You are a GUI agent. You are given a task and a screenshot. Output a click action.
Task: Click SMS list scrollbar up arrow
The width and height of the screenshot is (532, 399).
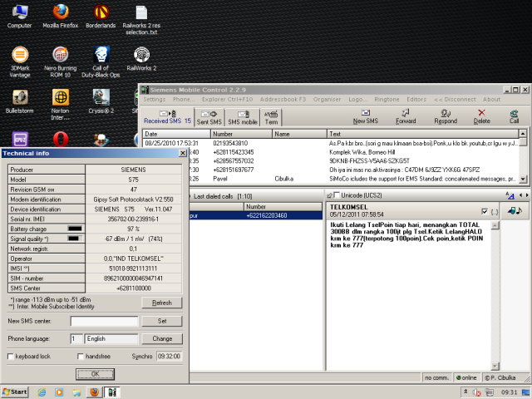pyautogui.click(x=523, y=134)
